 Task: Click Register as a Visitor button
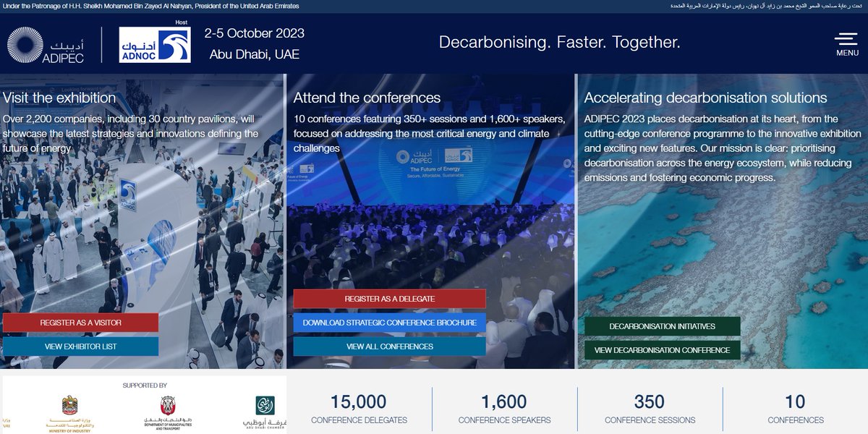80,323
